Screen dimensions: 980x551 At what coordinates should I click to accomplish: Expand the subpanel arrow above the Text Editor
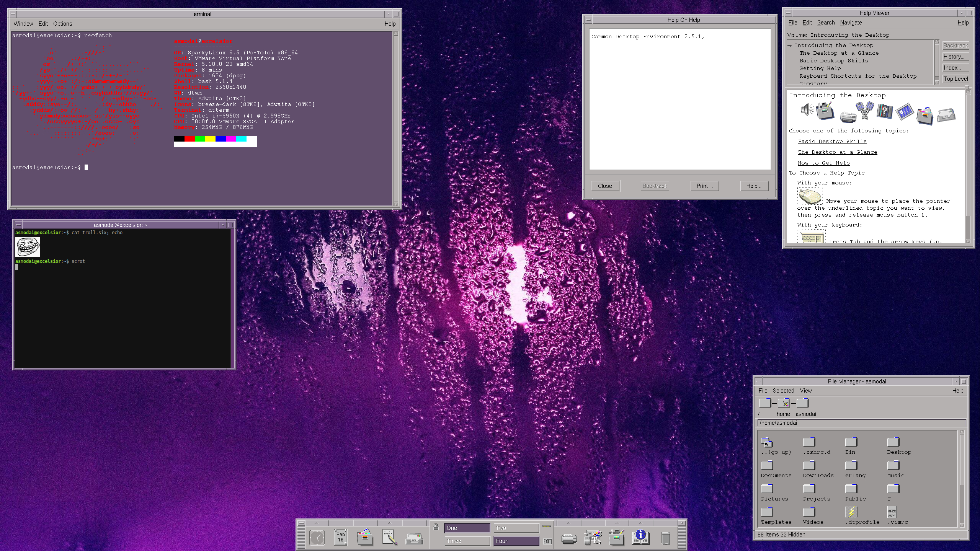point(390,523)
